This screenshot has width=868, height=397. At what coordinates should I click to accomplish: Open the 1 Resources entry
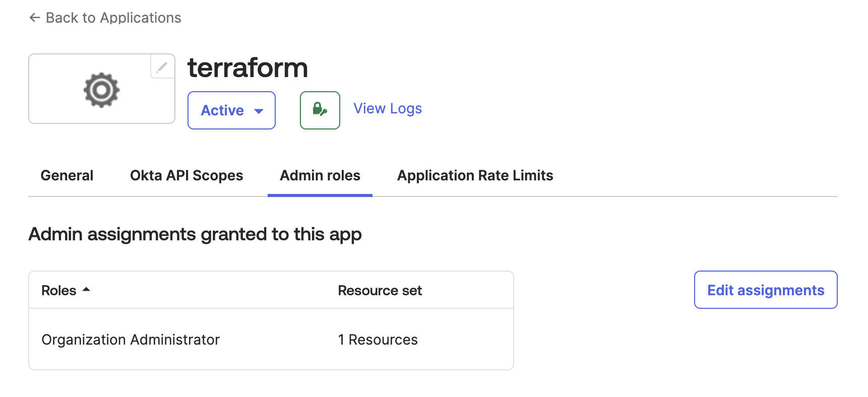[x=378, y=340]
